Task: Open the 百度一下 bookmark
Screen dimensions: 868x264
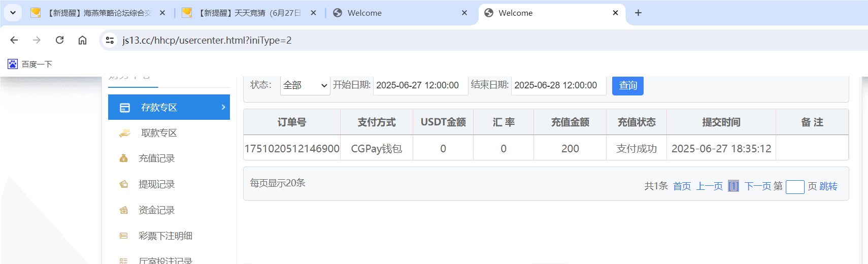Action: (30, 64)
